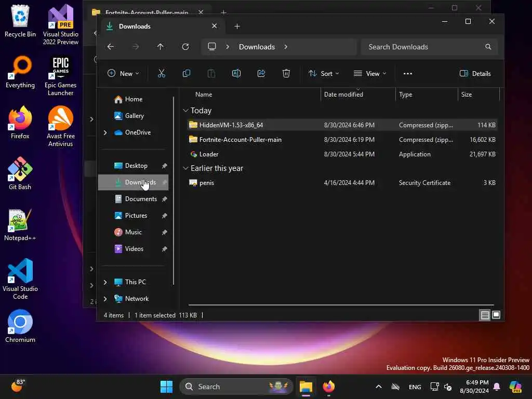
Task: Click the Delete trash icon
Action: coord(286,73)
